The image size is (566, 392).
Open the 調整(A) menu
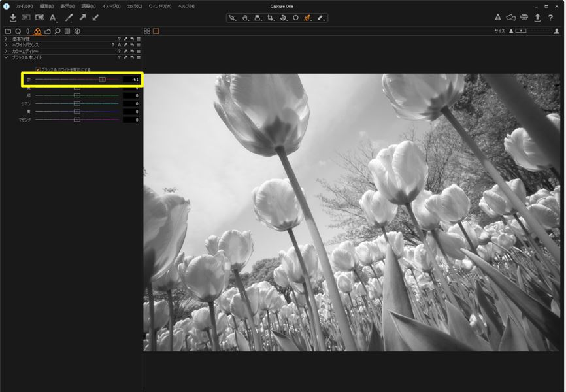click(x=88, y=6)
